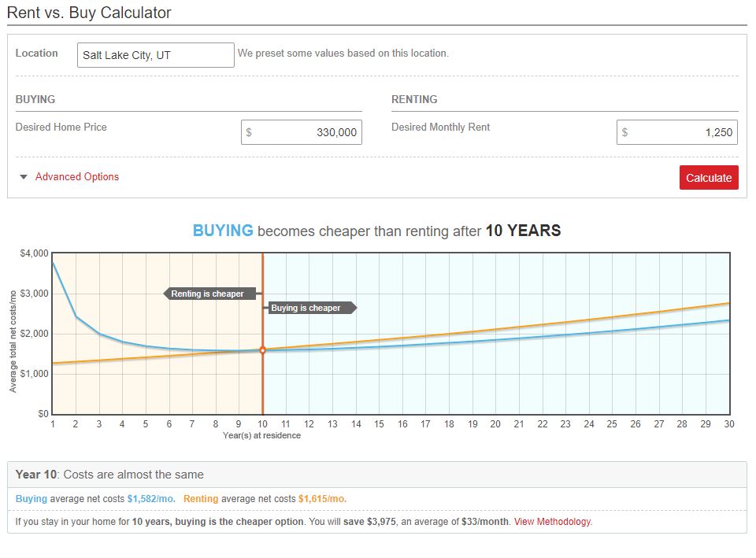Expand the Advanced Options triangle arrow

(24, 177)
